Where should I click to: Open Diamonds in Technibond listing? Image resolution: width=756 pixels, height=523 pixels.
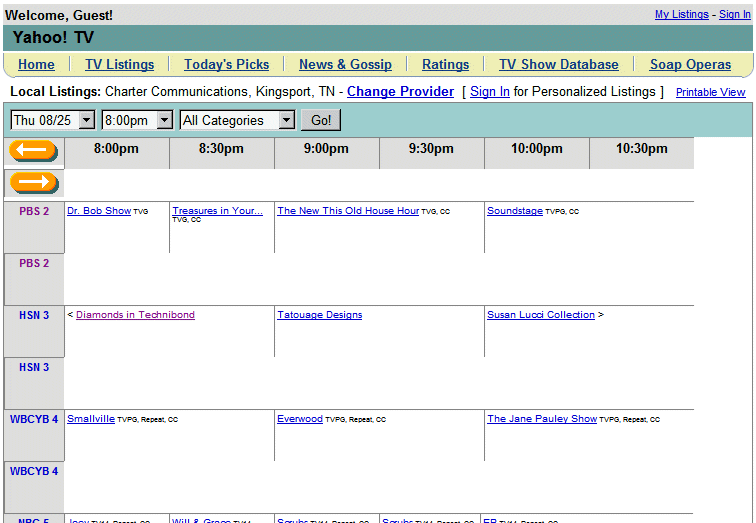coord(135,315)
